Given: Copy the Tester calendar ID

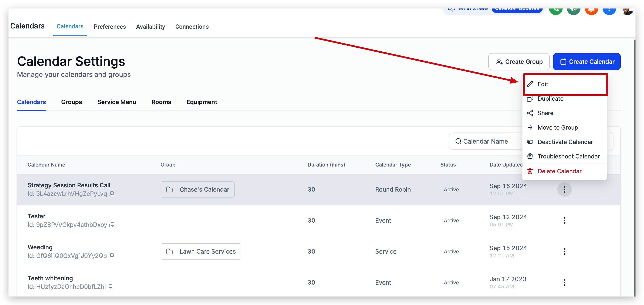Looking at the screenshot, I should 112,225.
